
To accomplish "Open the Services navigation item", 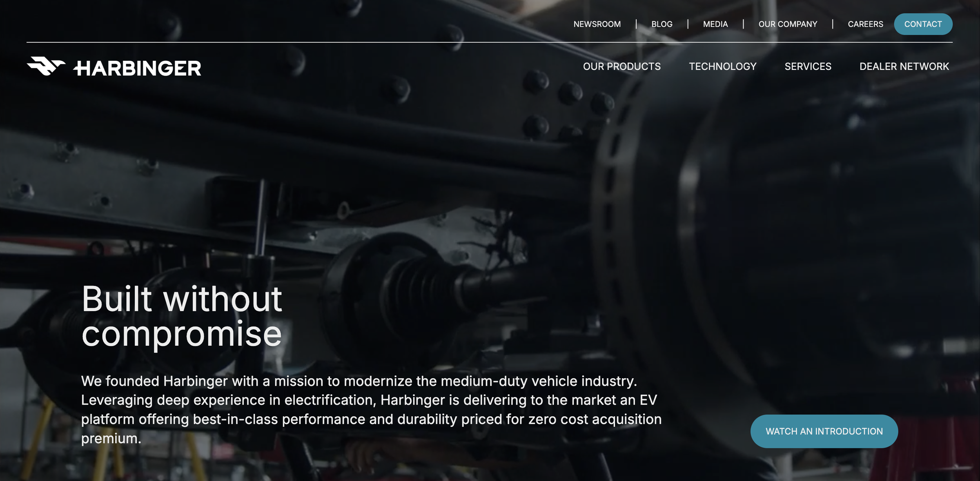I will click(808, 67).
